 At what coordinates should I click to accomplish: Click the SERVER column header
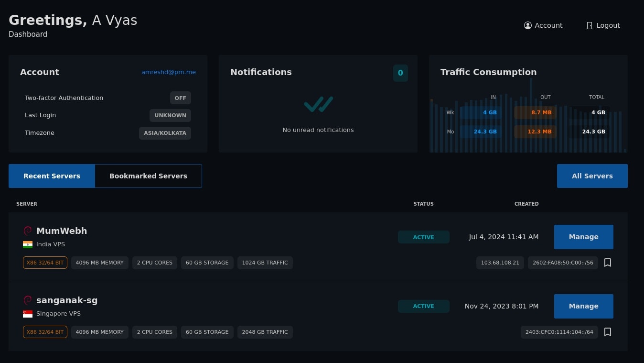point(27,204)
